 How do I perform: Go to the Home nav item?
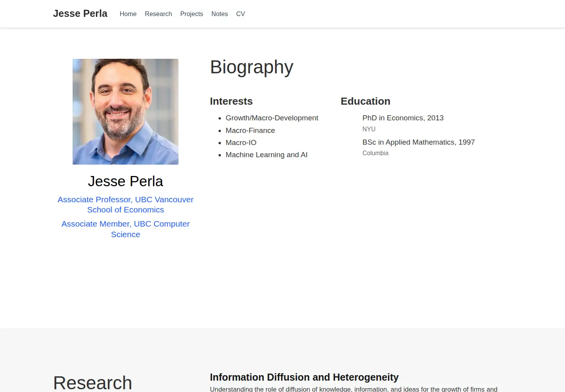(x=128, y=14)
